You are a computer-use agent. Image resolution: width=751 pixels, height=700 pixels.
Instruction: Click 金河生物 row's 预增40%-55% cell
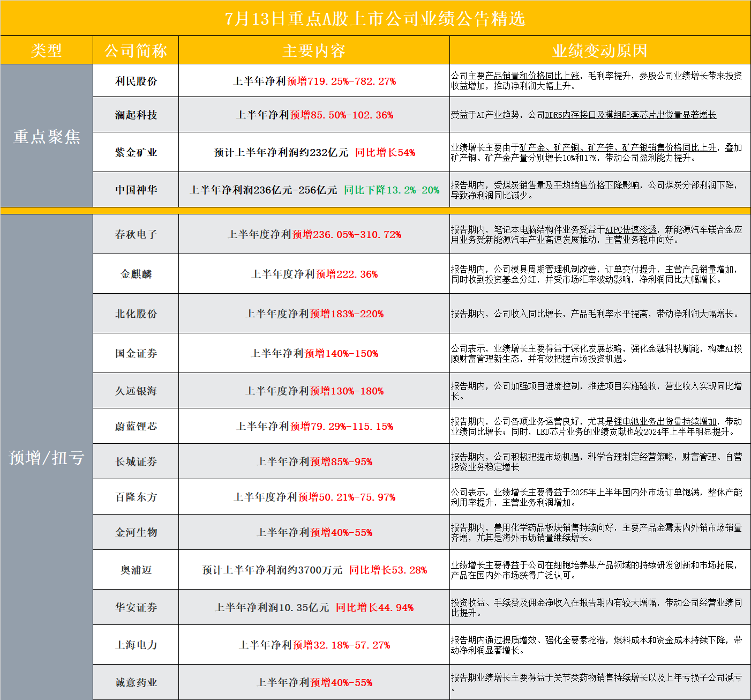point(314,532)
